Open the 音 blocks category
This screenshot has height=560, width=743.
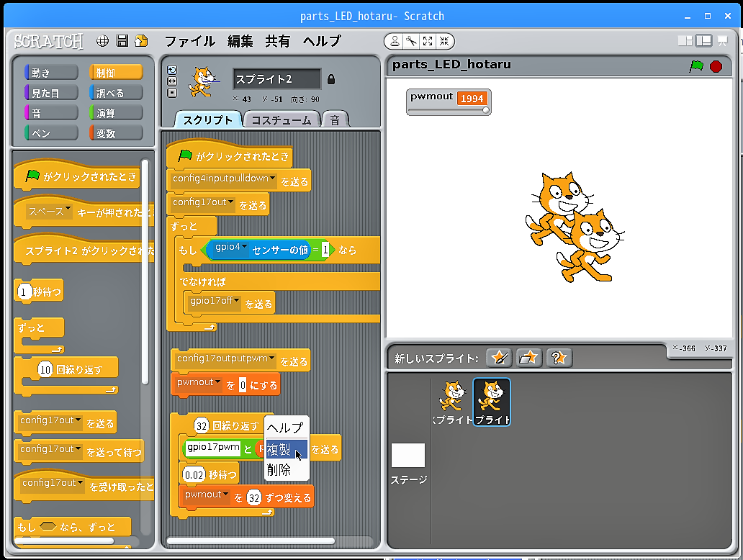tap(51, 113)
